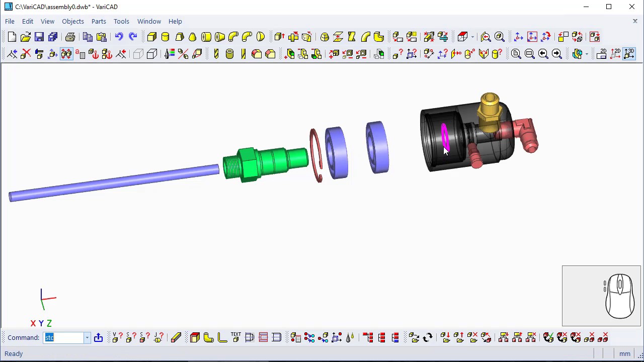Click the Copy icon

[x=88, y=37]
